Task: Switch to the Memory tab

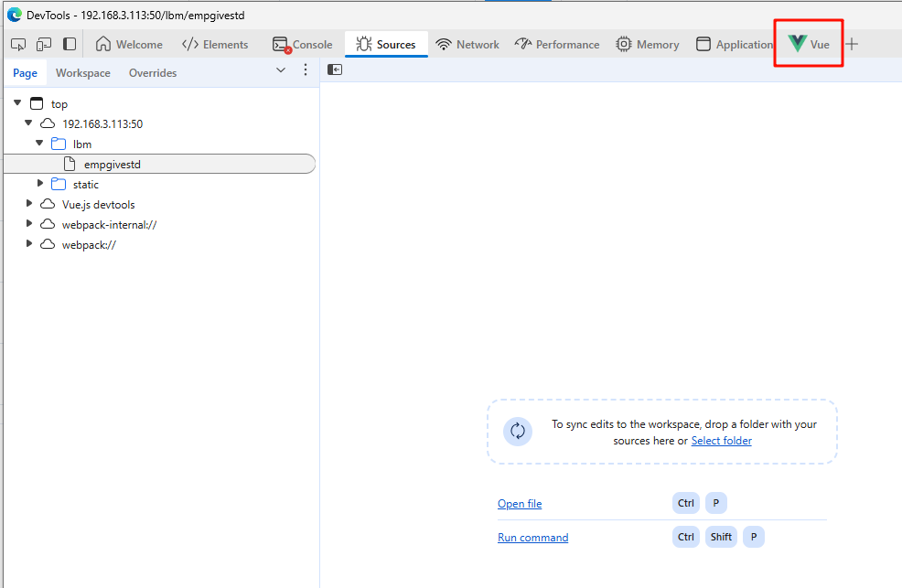Action: tap(647, 44)
